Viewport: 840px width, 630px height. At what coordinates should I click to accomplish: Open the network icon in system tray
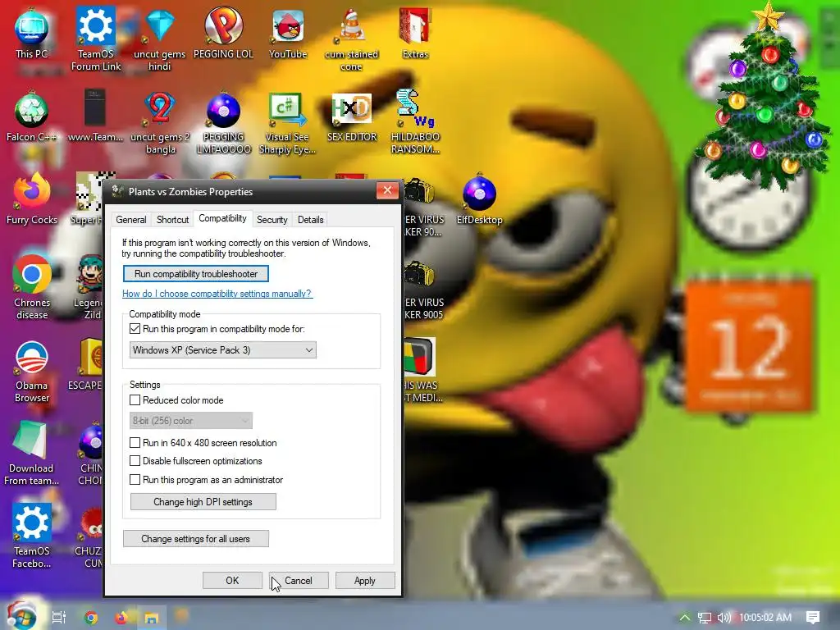705,617
